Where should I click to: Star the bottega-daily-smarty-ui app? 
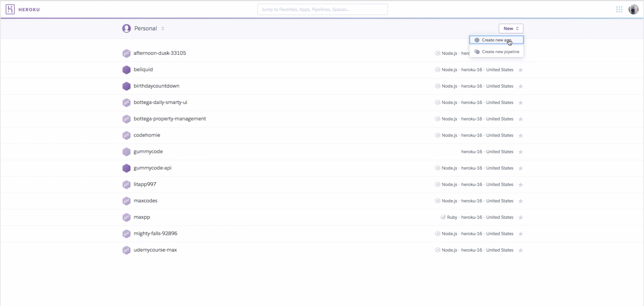point(521,103)
